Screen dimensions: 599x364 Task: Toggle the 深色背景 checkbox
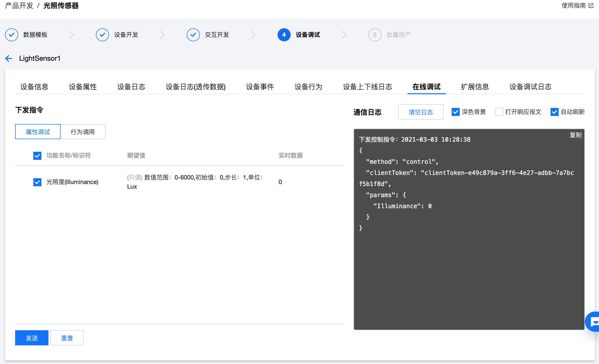[x=455, y=112]
